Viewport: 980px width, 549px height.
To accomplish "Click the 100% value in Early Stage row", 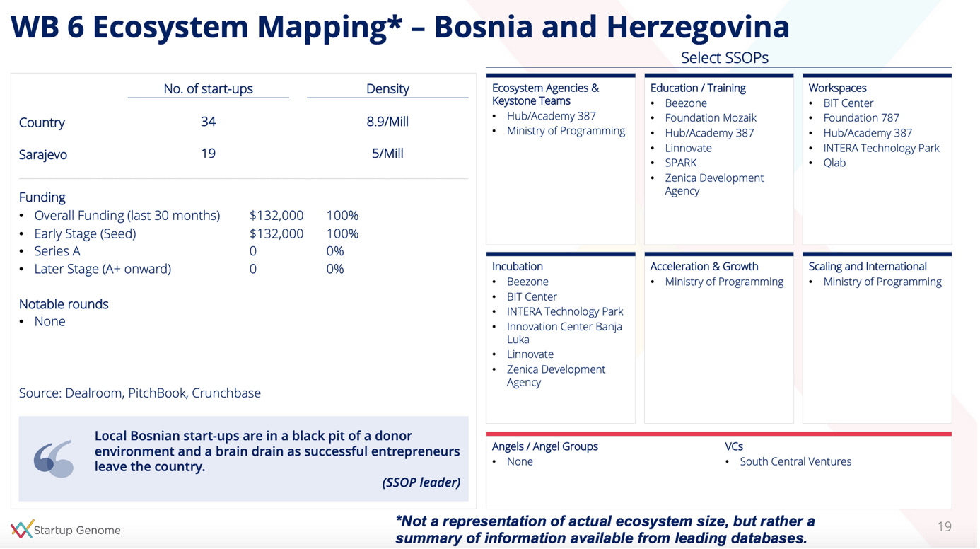I will pos(342,233).
